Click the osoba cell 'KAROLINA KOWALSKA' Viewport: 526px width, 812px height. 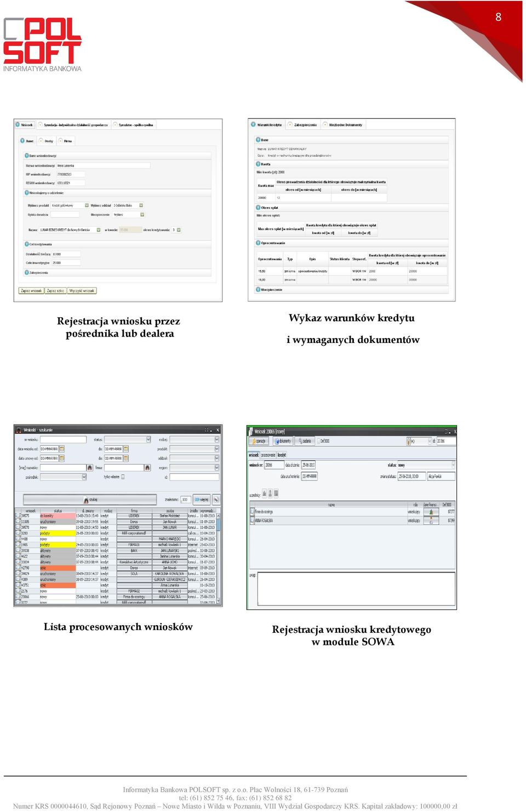pos(169,574)
